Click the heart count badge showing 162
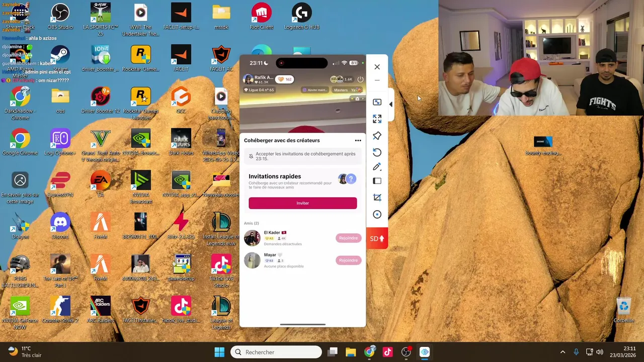 [286, 79]
